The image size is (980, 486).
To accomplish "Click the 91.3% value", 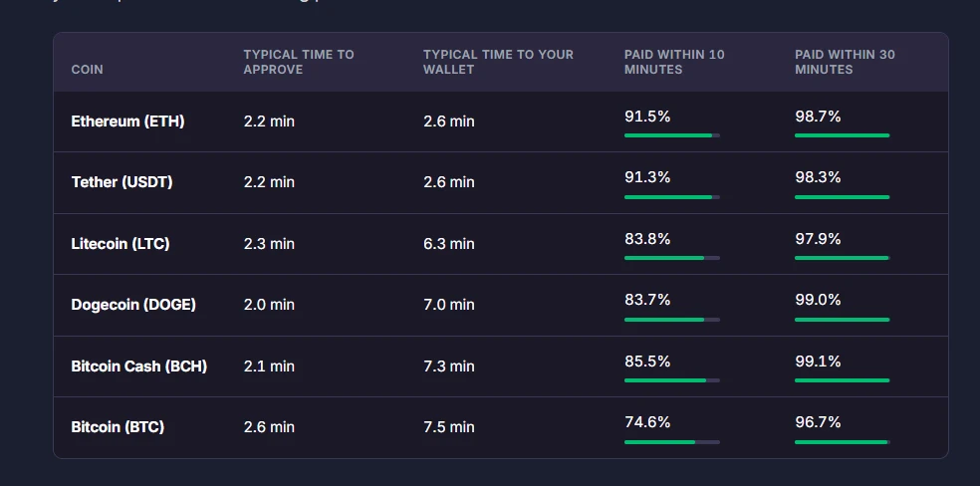I will click(x=647, y=177).
